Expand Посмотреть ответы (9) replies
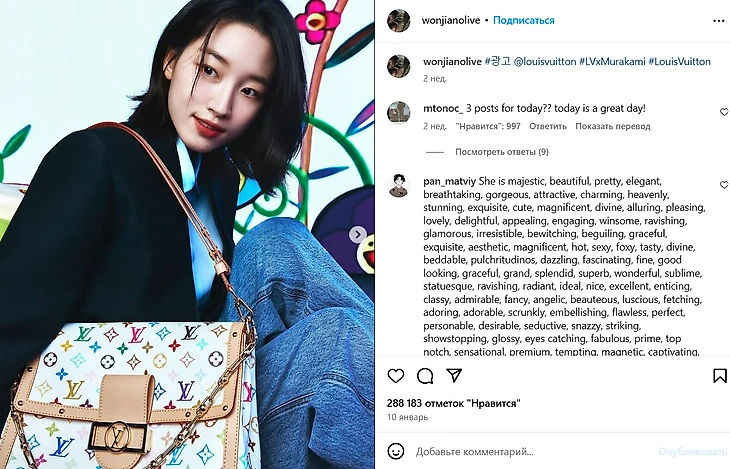This screenshot has width=730, height=469. 502,152
